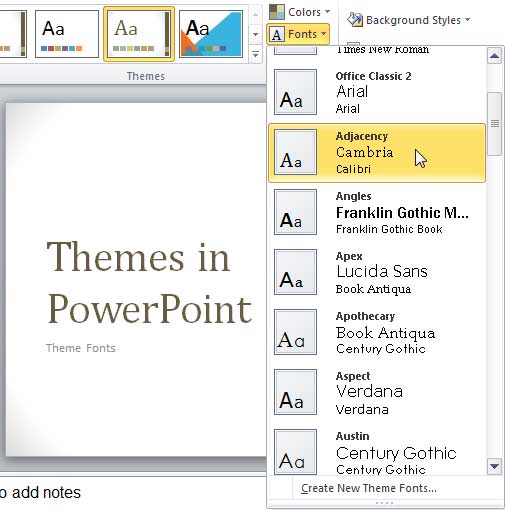
Task: Click the slide title Themes in PowerPoint
Action: pos(149,282)
